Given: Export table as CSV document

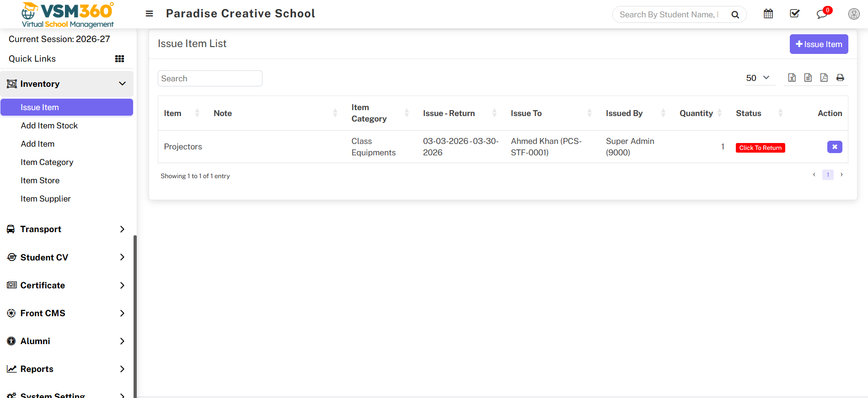Looking at the screenshot, I should [x=808, y=78].
